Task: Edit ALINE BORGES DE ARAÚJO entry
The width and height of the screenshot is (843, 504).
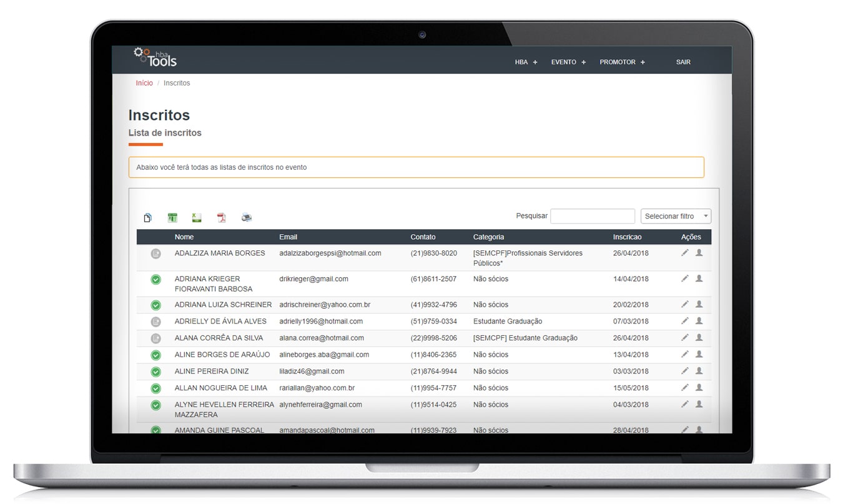Action: click(x=685, y=354)
